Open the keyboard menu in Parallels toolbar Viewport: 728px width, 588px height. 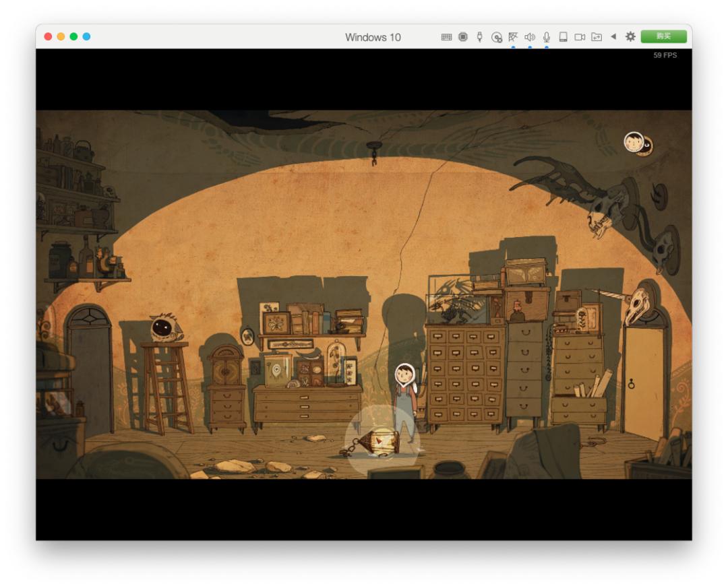pyautogui.click(x=446, y=37)
